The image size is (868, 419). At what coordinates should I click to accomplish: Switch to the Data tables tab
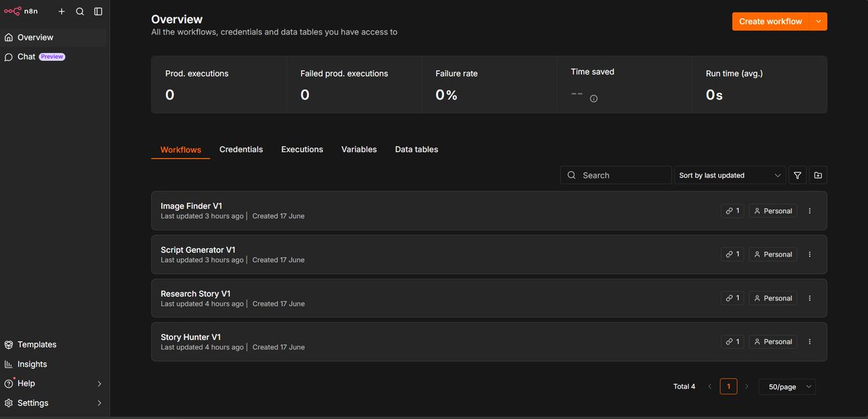(417, 150)
